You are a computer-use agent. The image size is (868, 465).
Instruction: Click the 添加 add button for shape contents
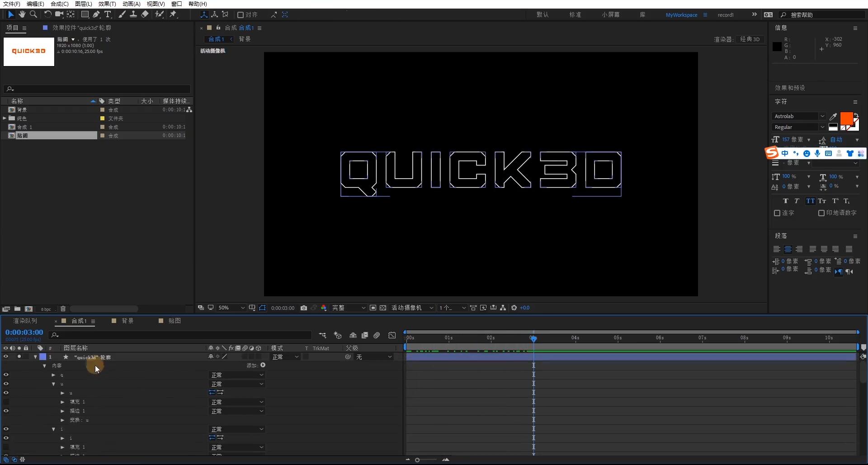(x=263, y=365)
